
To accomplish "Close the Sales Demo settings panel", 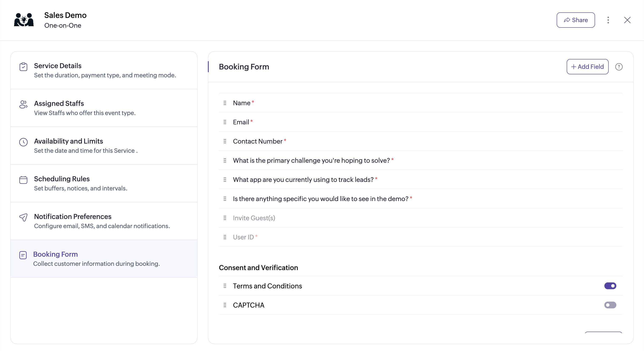I will pos(627,20).
